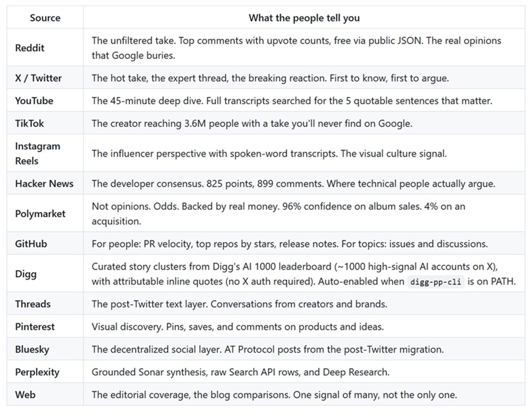The height and width of the screenshot is (415, 532).
Task: Click the Hacker News developer consensus description
Action: click(293, 184)
